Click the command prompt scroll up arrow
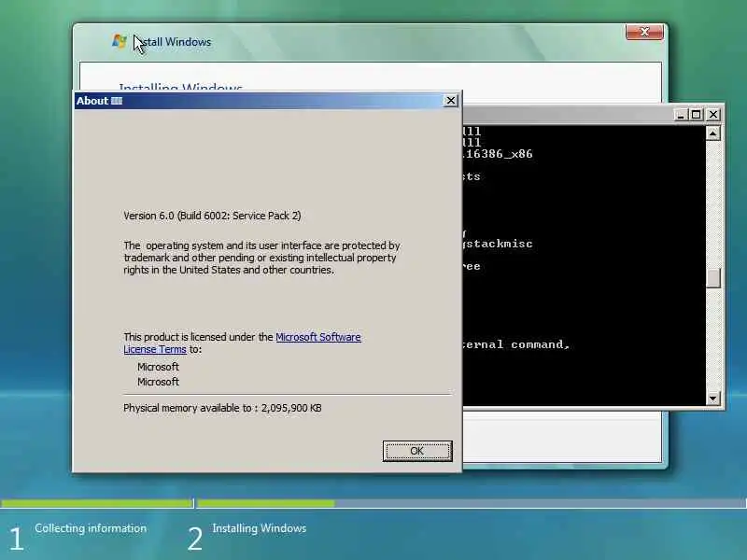 click(713, 133)
